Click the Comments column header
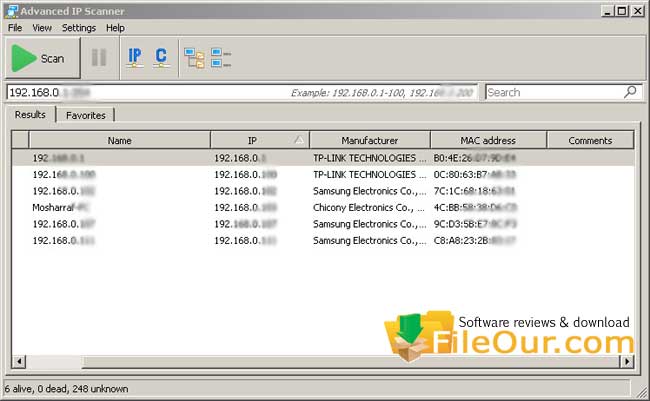 tap(590, 141)
